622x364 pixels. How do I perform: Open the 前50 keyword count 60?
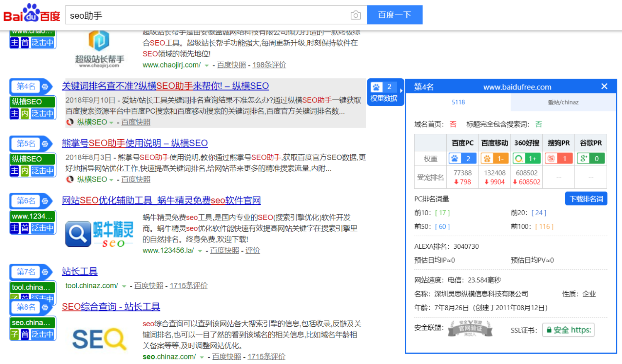(x=442, y=227)
